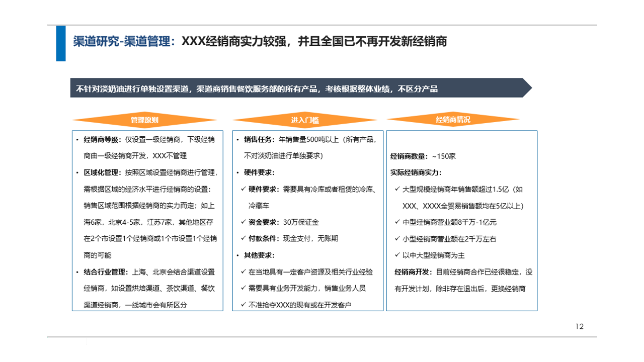
Task: Select the blue accent bar beside the title
Action: (61, 43)
